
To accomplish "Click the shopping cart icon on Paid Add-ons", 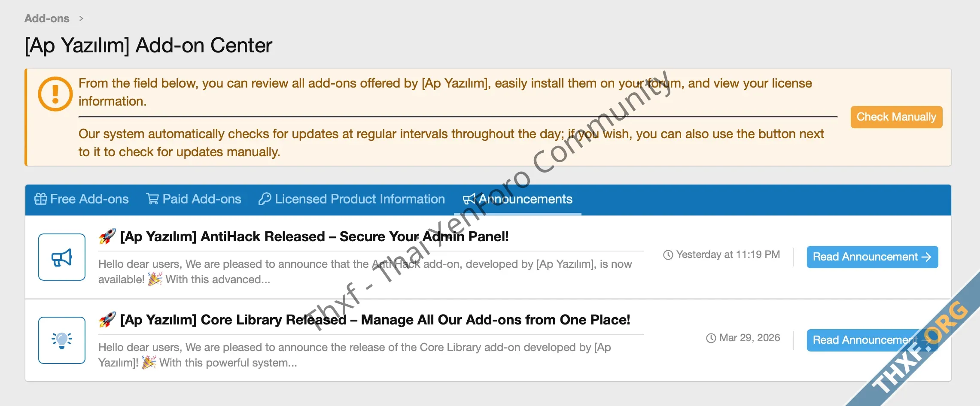I will point(152,199).
